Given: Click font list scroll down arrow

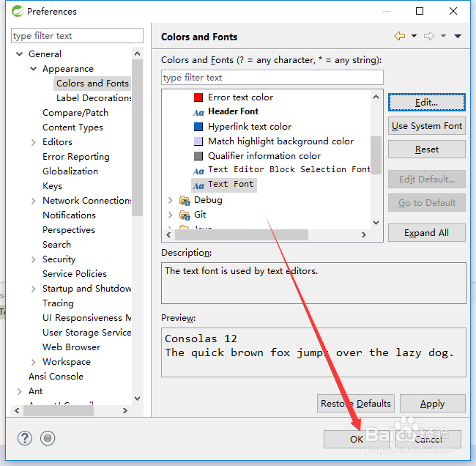Looking at the screenshot, I should tap(376, 222).
